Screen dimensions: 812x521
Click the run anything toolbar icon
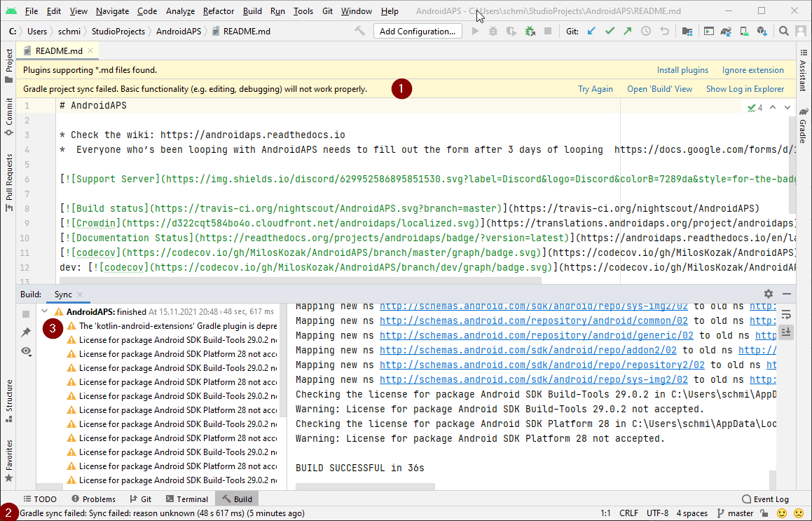pyautogui.click(x=708, y=31)
